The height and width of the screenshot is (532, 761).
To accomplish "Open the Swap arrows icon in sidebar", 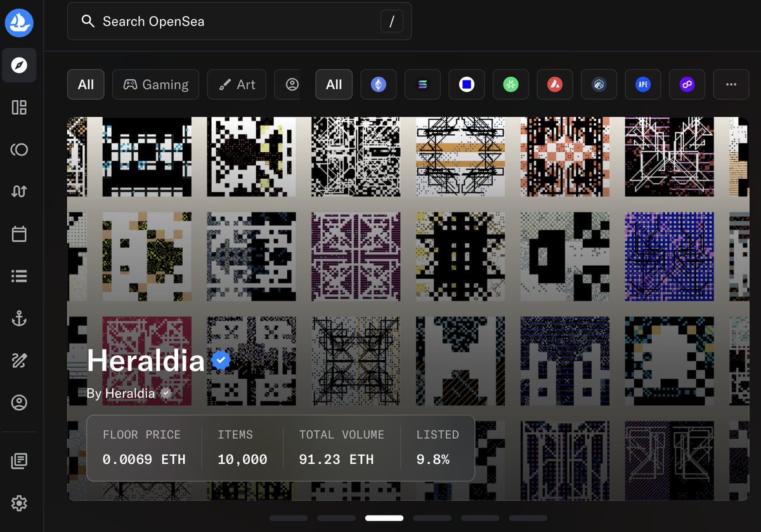I will [19, 191].
